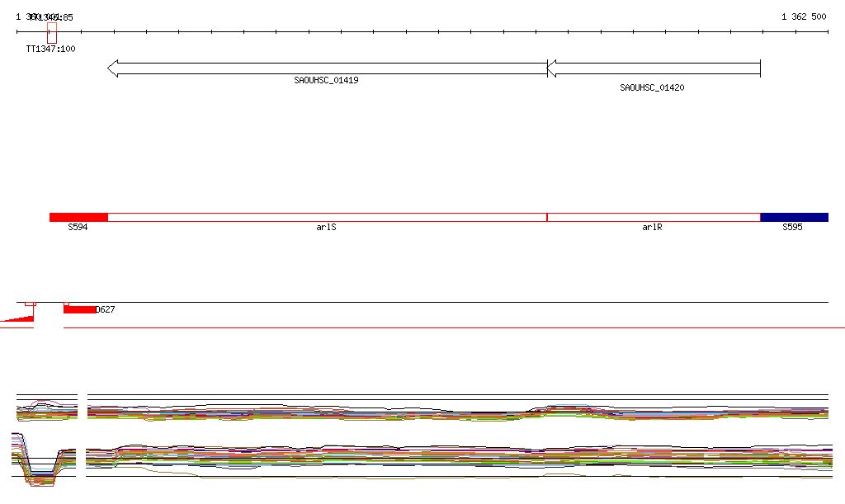Image resolution: width=845 pixels, height=504 pixels.
Task: Click the arlR text label
Action: click(652, 227)
